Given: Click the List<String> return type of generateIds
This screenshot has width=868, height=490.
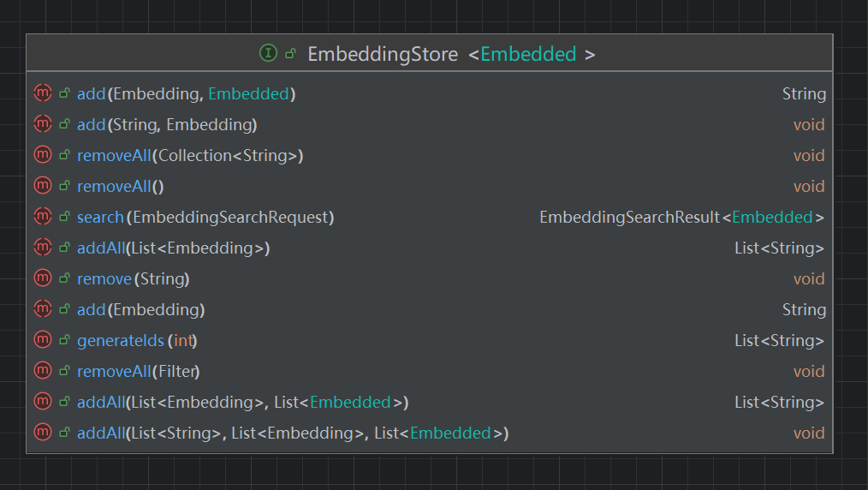Looking at the screenshot, I should (x=779, y=340).
